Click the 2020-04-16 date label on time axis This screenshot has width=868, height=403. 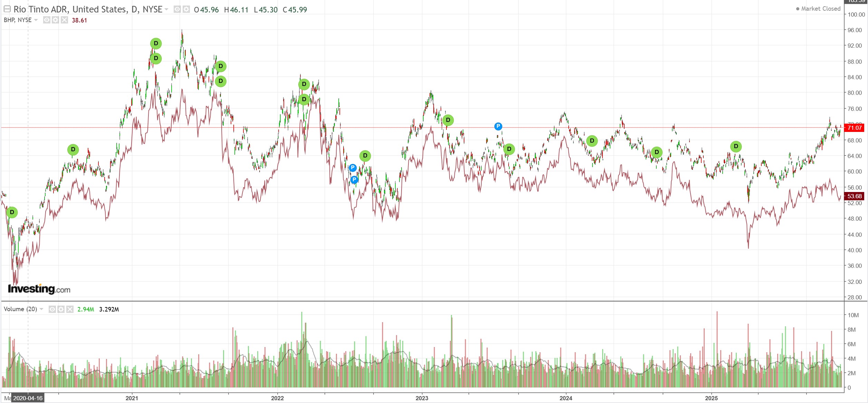tap(28, 398)
